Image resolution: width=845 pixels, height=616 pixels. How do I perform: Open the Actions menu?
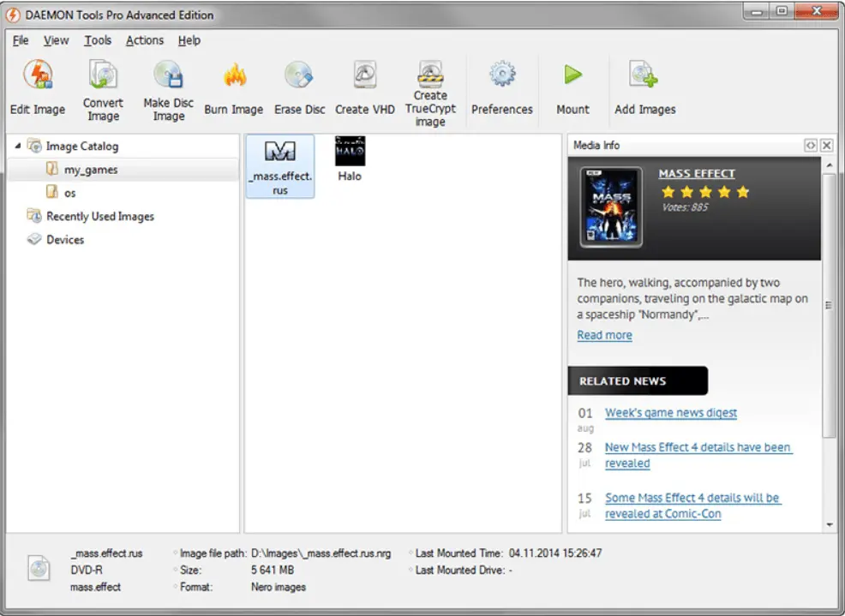(x=144, y=40)
